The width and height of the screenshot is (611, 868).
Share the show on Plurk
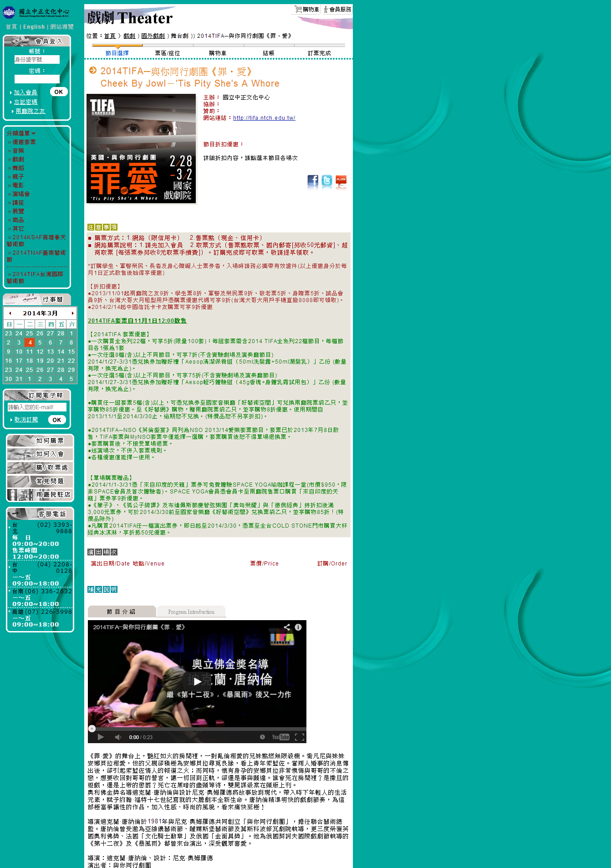point(341,182)
